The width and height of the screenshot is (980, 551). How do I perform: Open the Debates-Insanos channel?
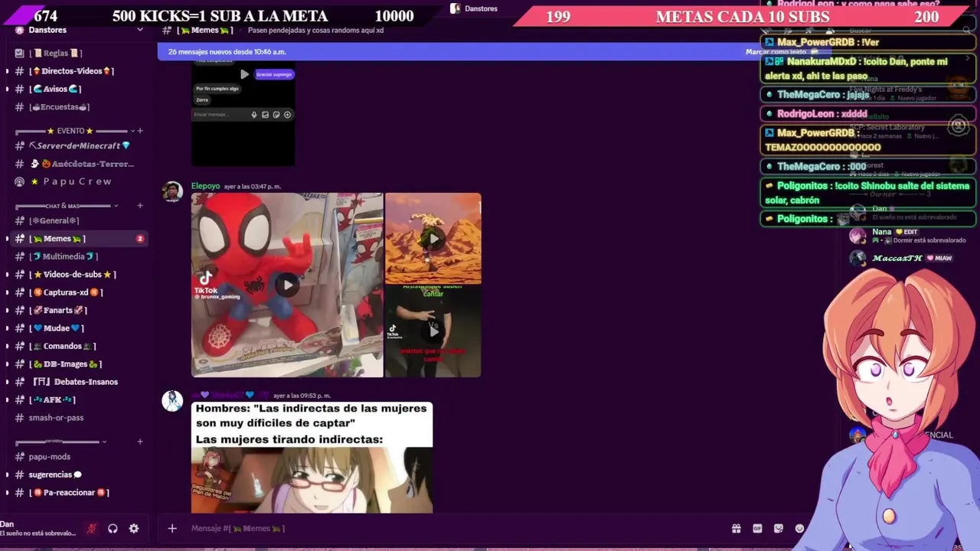tap(75, 382)
